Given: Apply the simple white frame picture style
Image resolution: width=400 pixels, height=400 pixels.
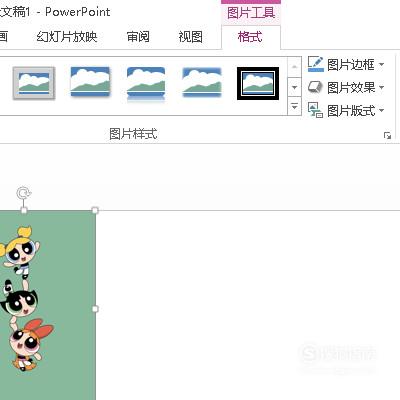Looking at the screenshot, I should [34, 83].
